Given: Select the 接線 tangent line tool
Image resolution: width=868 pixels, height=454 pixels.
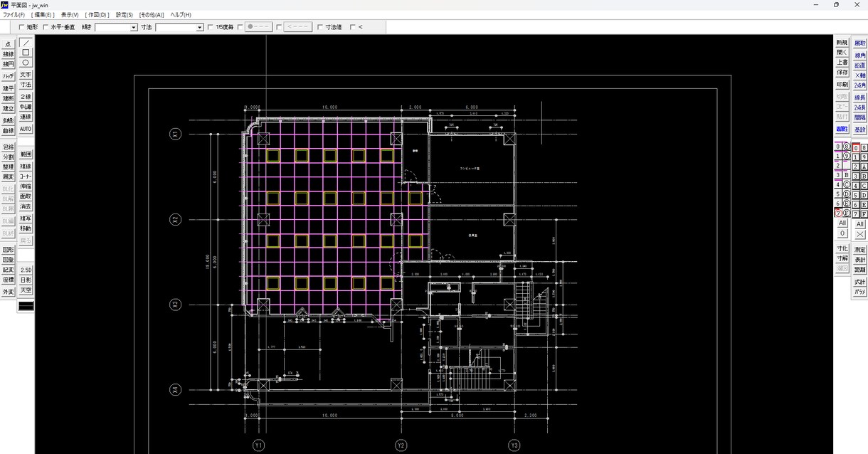Looking at the screenshot, I should tap(9, 54).
